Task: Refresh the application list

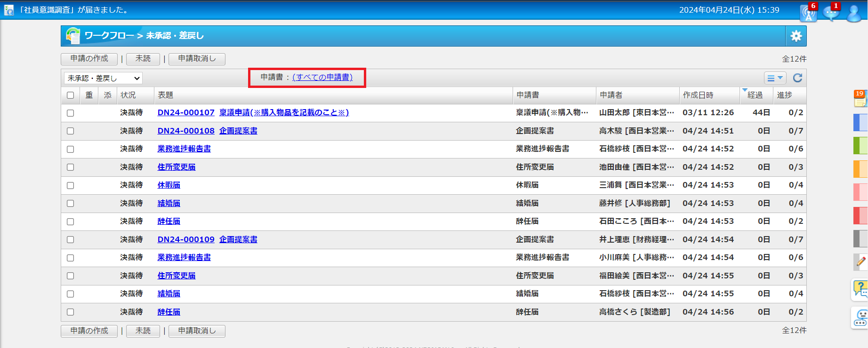Action: tap(797, 78)
